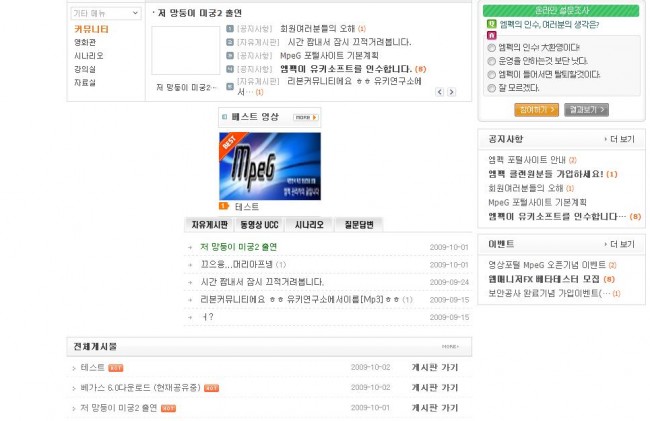Click the 'MORE' icon in the 전체게시물 header
Screen dimensions: 650x421
(450, 346)
